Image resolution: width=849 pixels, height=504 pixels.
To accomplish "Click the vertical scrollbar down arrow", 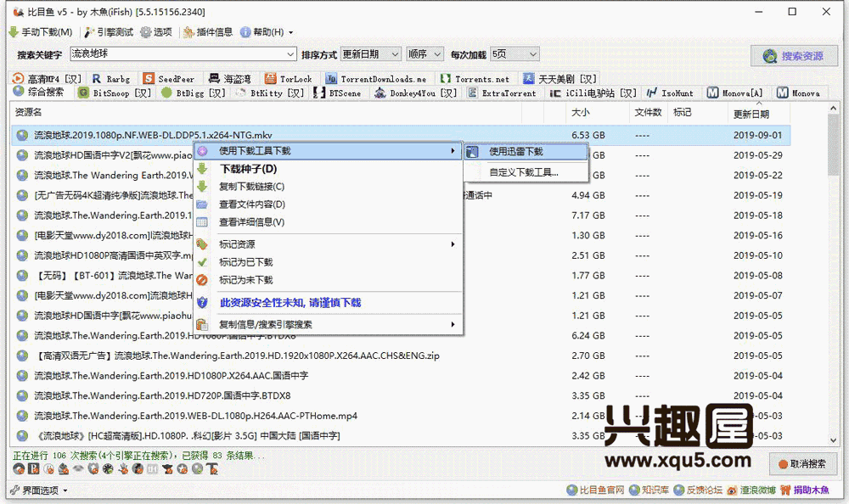I will (x=833, y=440).
